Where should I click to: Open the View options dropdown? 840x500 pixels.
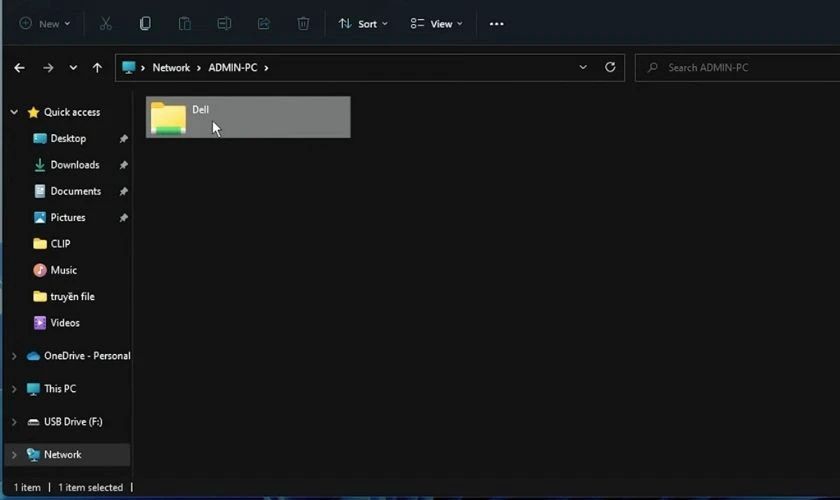pos(437,23)
